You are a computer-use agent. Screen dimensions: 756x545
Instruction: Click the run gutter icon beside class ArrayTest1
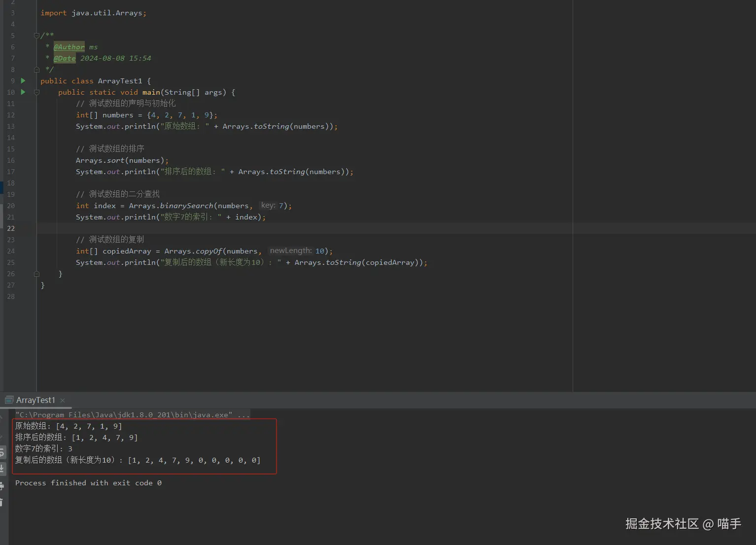coord(23,80)
